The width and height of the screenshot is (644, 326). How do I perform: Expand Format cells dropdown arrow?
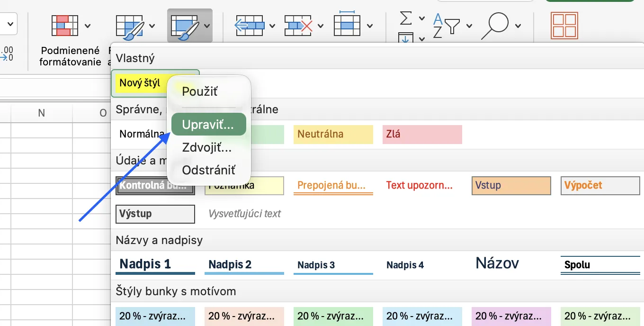tap(369, 26)
